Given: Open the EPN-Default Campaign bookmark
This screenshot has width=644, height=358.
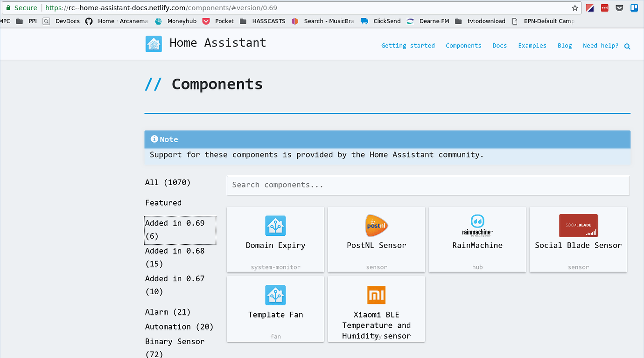Looking at the screenshot, I should point(543,21).
